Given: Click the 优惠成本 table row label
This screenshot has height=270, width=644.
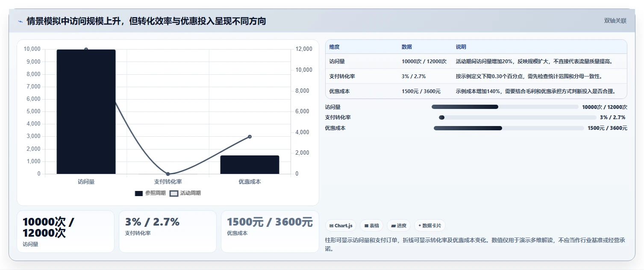Looking at the screenshot, I should pyautogui.click(x=340, y=91).
